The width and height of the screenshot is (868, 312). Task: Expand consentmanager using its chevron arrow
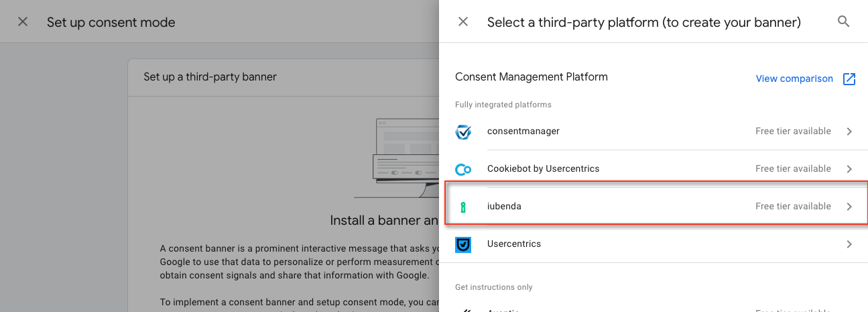pyautogui.click(x=849, y=132)
